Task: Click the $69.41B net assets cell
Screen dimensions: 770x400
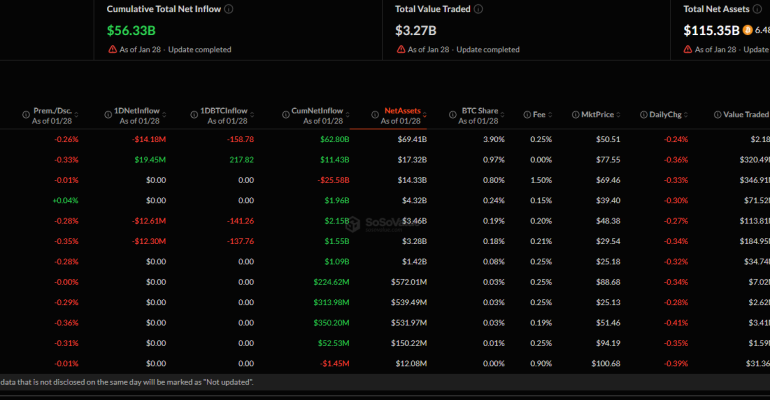Action: [412, 139]
